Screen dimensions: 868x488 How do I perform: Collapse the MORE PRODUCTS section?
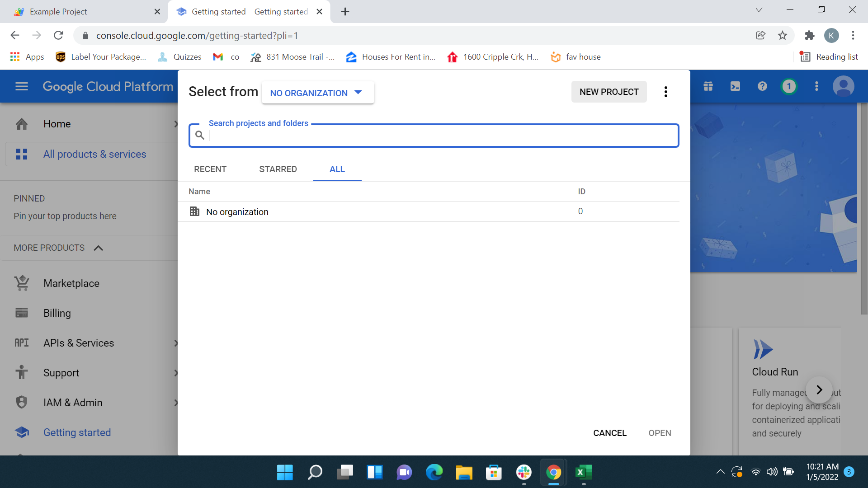coord(99,248)
